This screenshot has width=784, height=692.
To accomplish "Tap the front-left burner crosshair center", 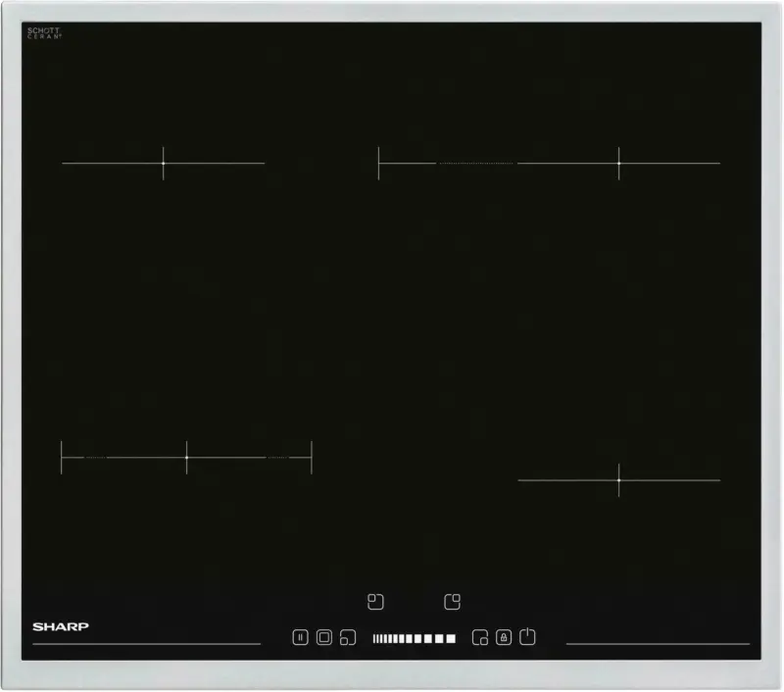I will tap(186, 458).
